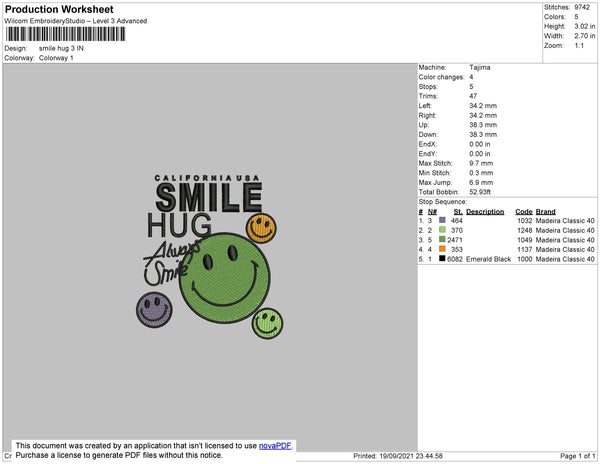Screen dimensions: 600x464
Task: Click thread code 1248
Action: point(525,230)
